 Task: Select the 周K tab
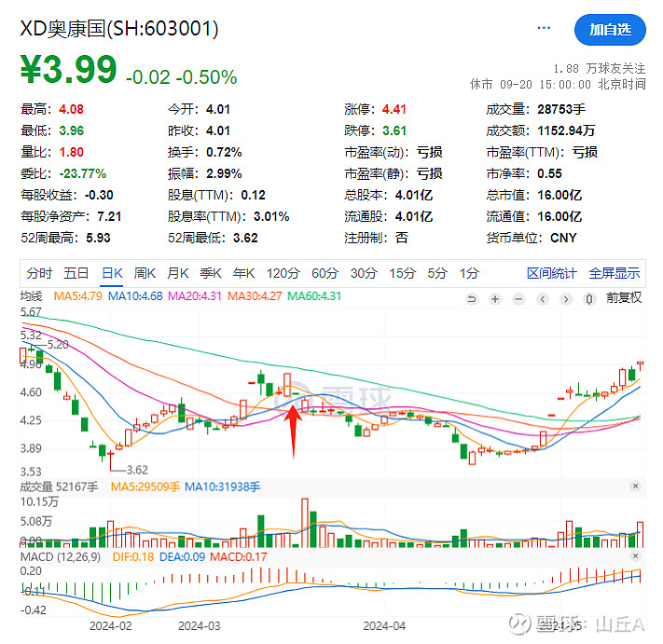pos(145,273)
